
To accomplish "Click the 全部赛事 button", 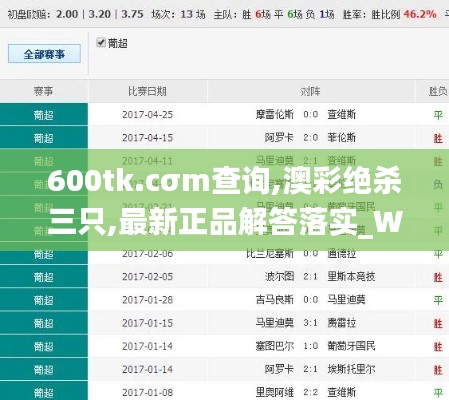I will pos(44,54).
